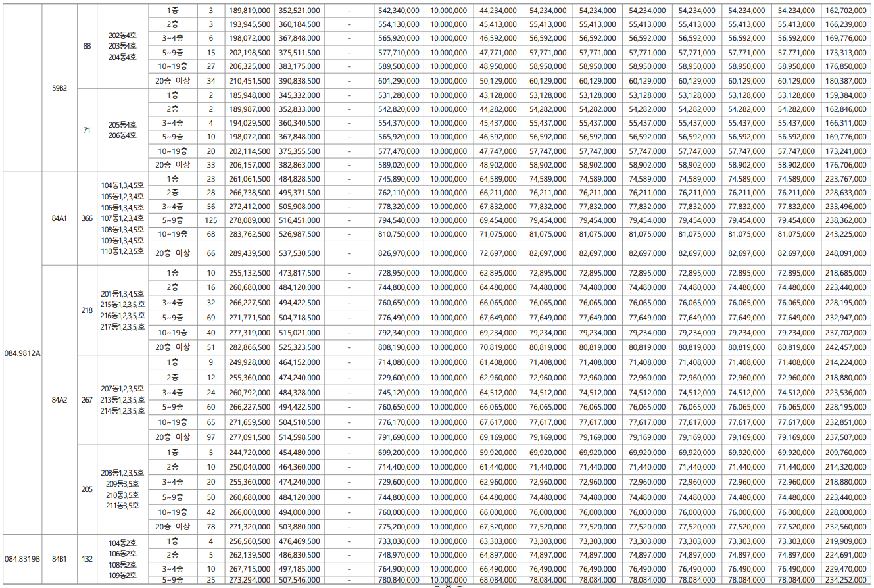
Task: Select the value 277,091,500
Action: pos(249,437)
